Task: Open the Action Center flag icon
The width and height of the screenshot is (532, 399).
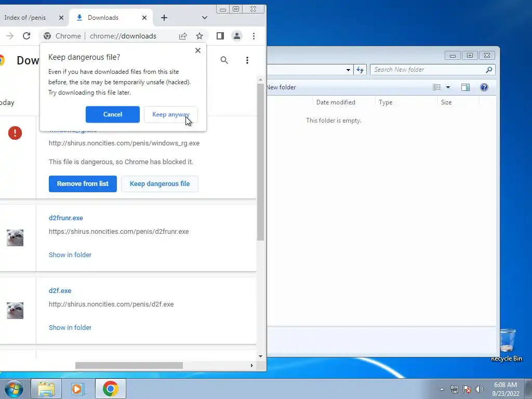Action: click(467, 389)
